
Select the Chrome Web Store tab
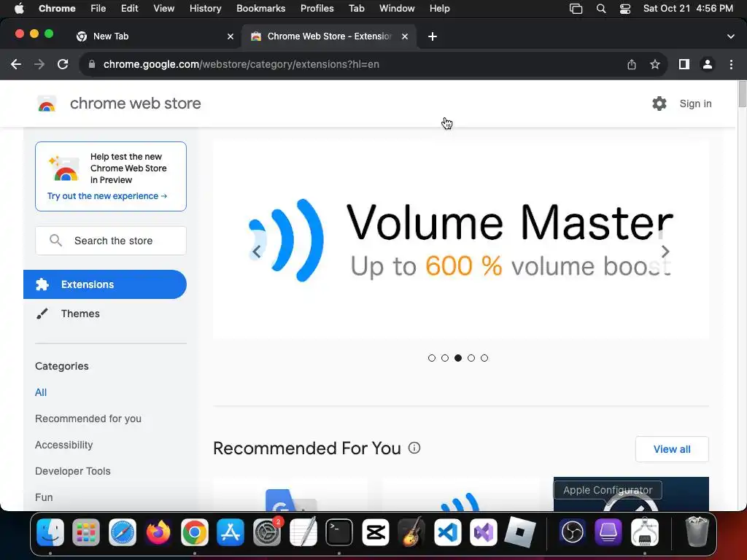(x=329, y=36)
